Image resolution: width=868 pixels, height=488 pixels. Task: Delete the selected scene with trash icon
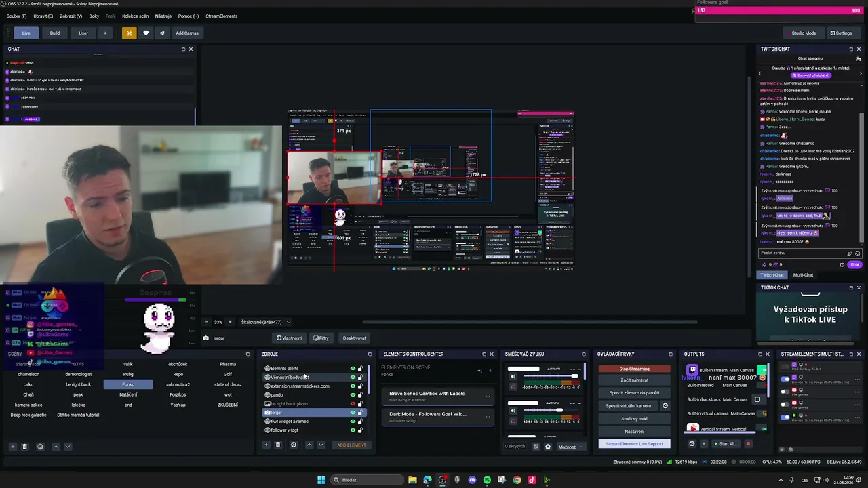[x=24, y=447]
